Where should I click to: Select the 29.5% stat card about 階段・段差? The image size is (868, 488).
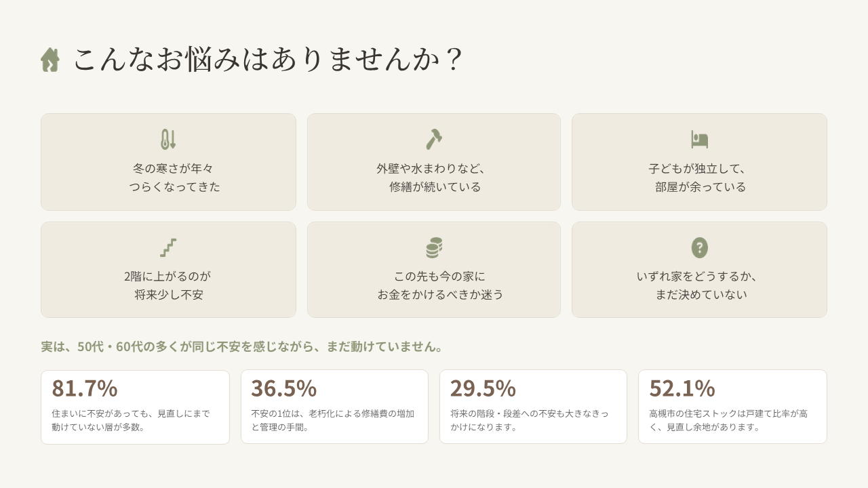(x=533, y=407)
